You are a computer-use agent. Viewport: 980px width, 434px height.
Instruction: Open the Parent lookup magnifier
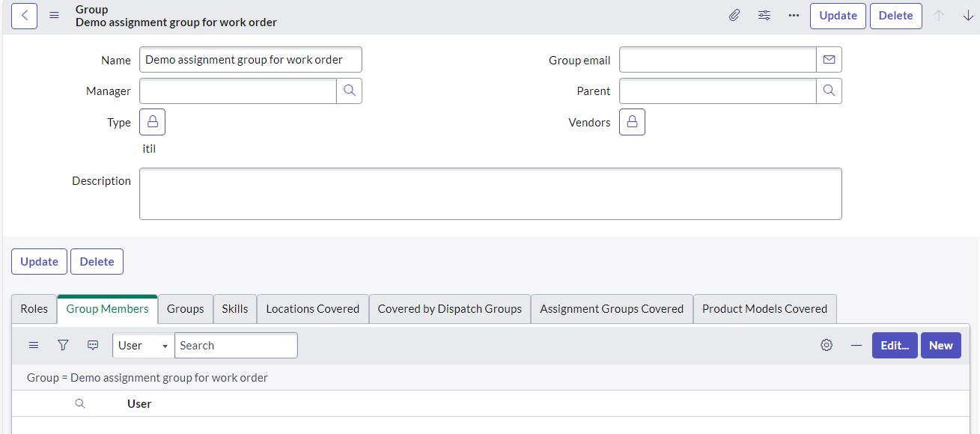point(829,91)
